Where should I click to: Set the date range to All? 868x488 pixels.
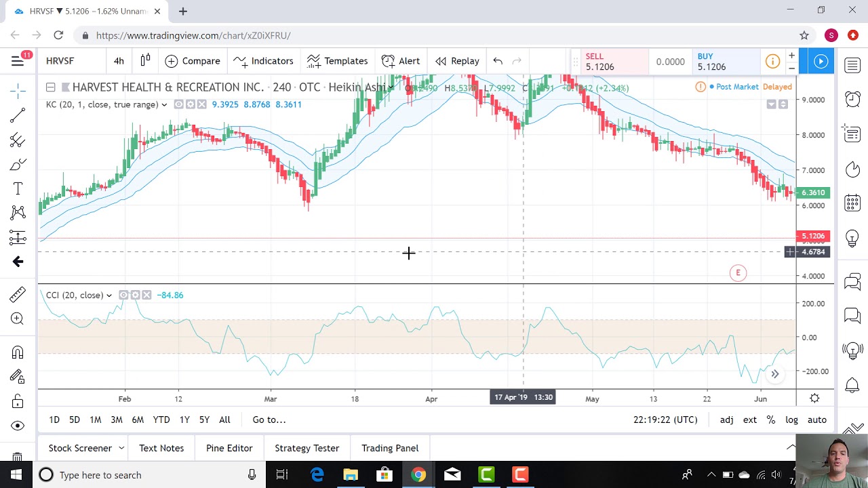coord(224,420)
